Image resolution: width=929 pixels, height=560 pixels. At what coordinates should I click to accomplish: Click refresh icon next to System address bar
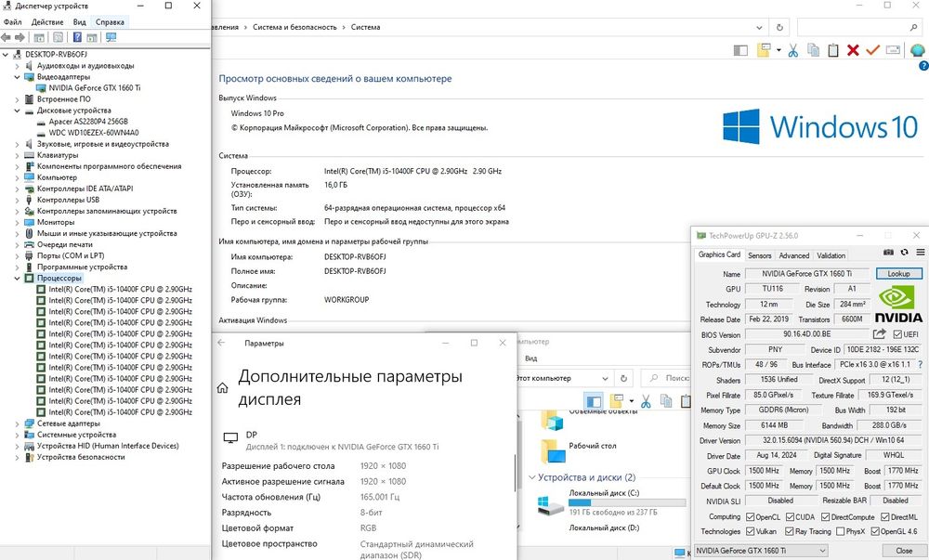click(x=779, y=27)
